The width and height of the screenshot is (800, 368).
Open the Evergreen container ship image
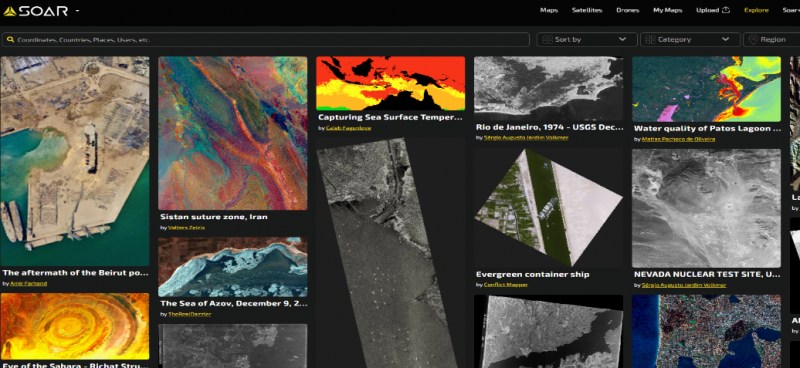(x=548, y=208)
